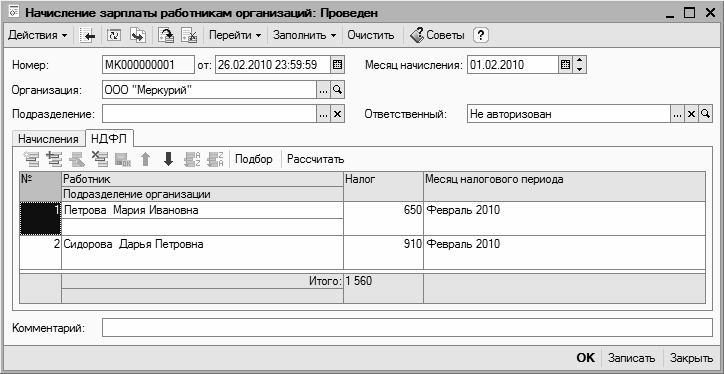Decrease Месяц начисления with down spinner
Viewport: 724px width, 374px height.
(x=579, y=69)
